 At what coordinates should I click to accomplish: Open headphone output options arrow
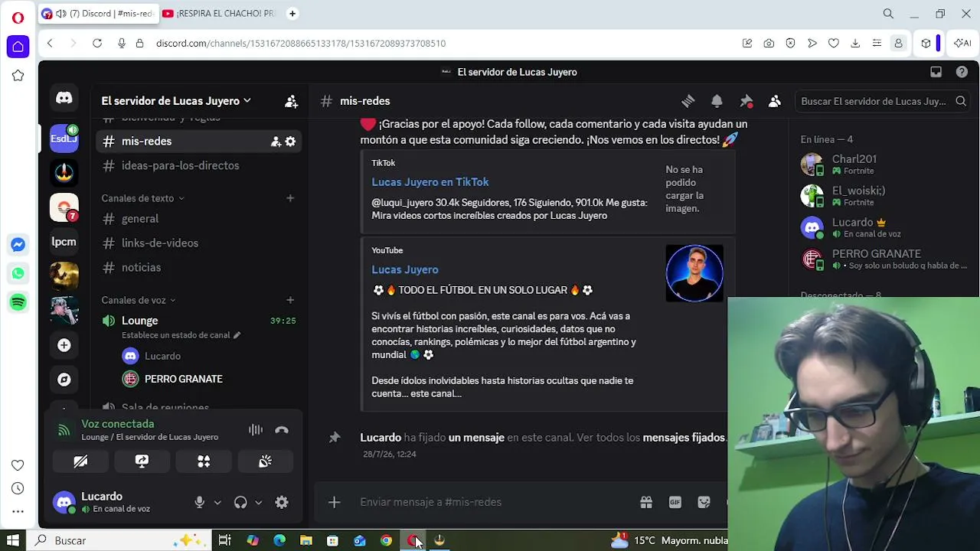click(258, 503)
